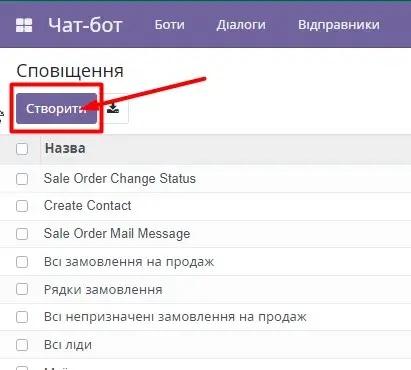This screenshot has height=370, width=411.
Task: Open Всі непризначені замовлення на продаж record
Action: point(175,317)
